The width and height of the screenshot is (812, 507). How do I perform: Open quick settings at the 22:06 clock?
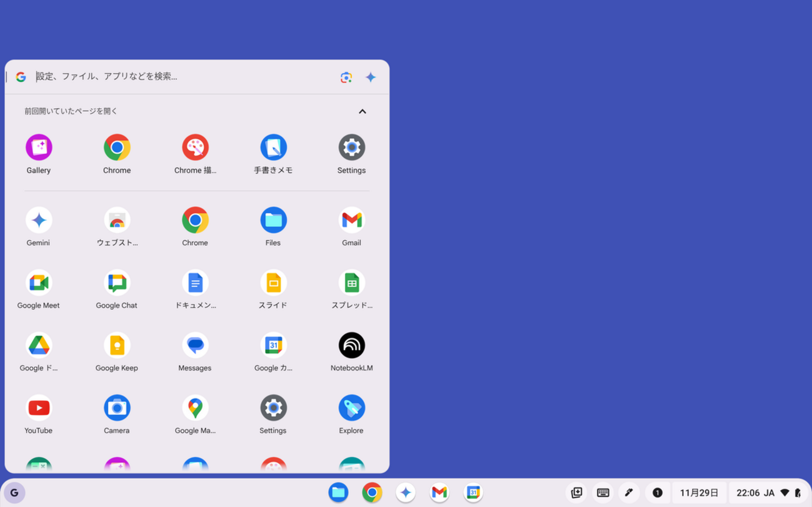click(748, 493)
